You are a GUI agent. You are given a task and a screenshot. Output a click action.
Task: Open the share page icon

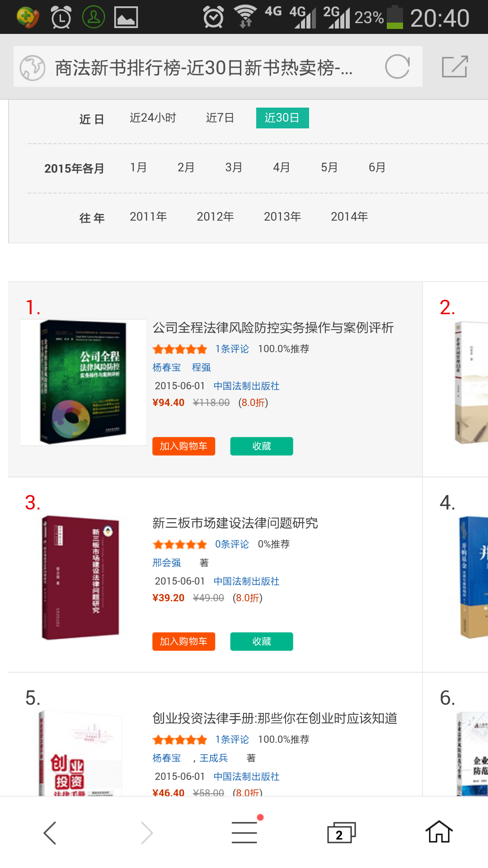tap(455, 66)
